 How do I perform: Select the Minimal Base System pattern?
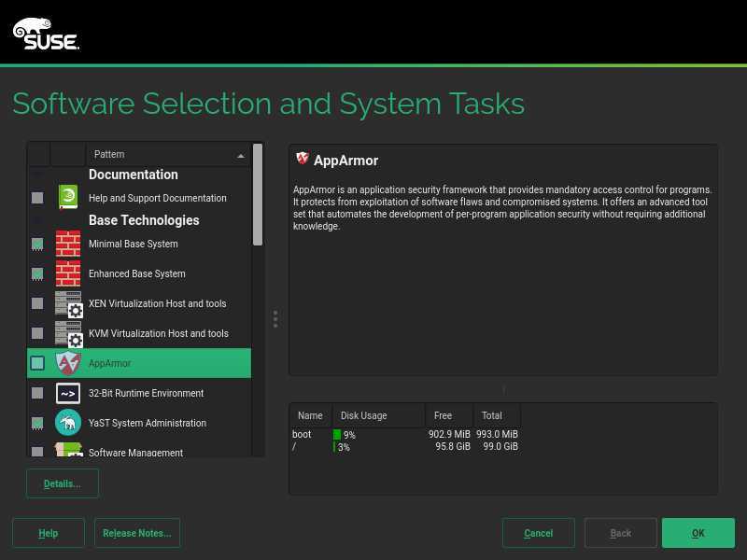pos(139,244)
